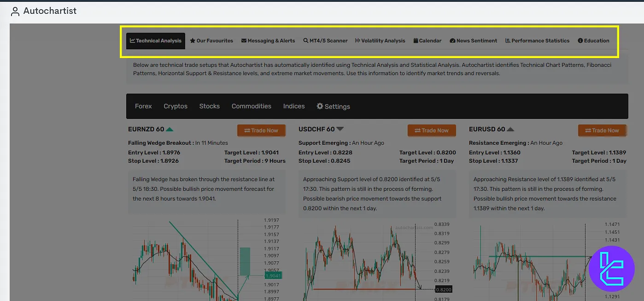
Task: Open the MT4/5 Scanner tab
Action: 325,41
